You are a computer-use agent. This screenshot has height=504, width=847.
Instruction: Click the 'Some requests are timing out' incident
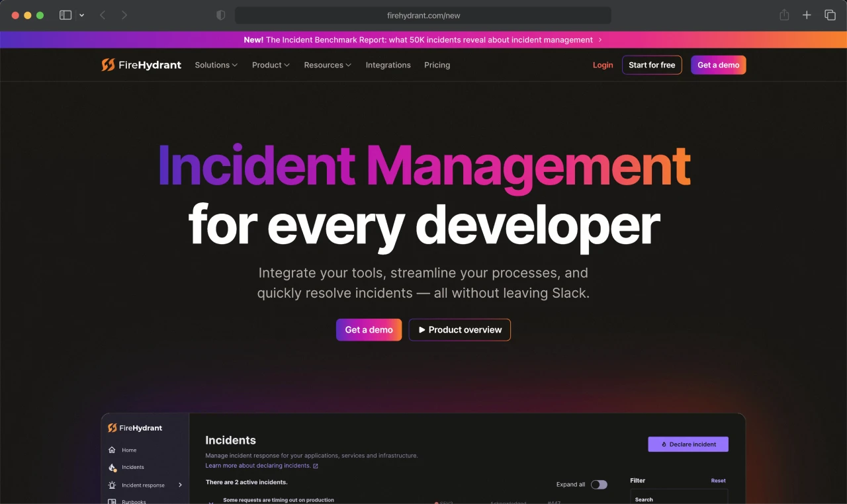click(279, 500)
